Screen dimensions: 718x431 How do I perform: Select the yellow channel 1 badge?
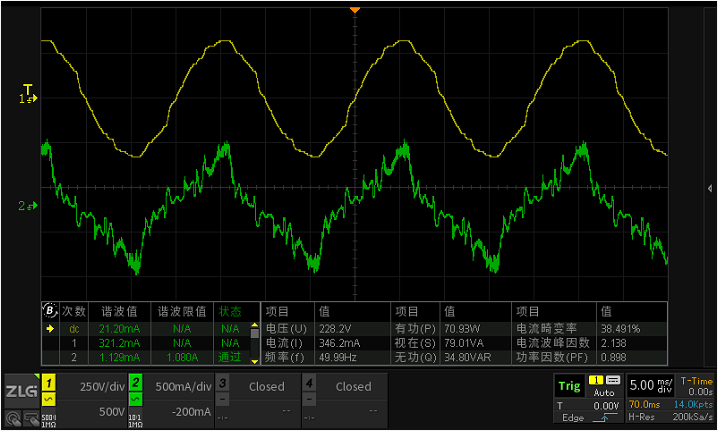(49, 383)
